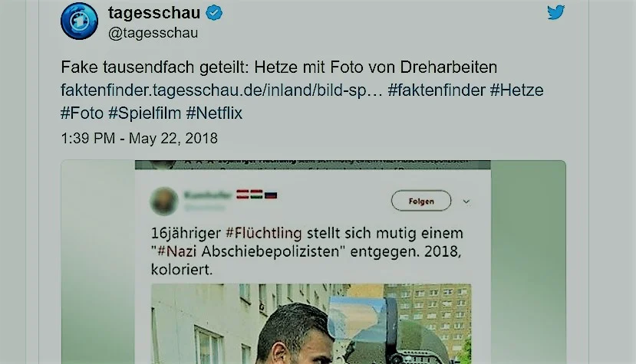The image size is (636, 364).
Task: Click the Russian flag emoji in embedded tweet
Action: click(271, 195)
